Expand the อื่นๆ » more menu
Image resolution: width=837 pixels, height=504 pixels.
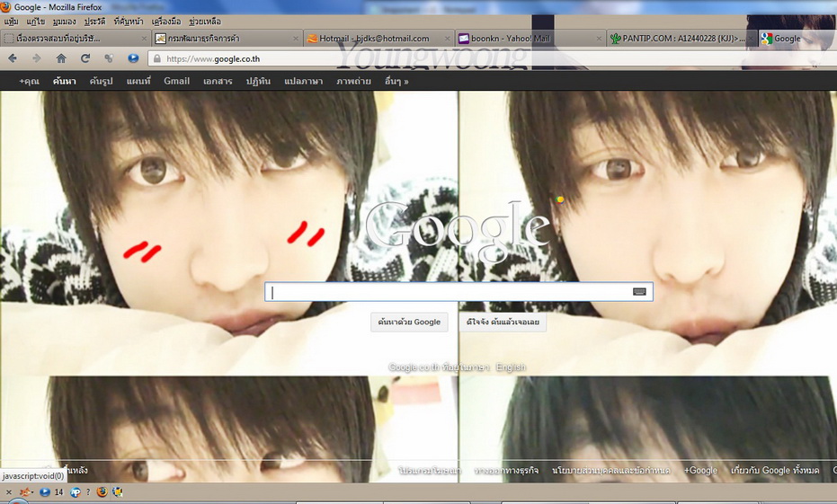pyautogui.click(x=396, y=81)
